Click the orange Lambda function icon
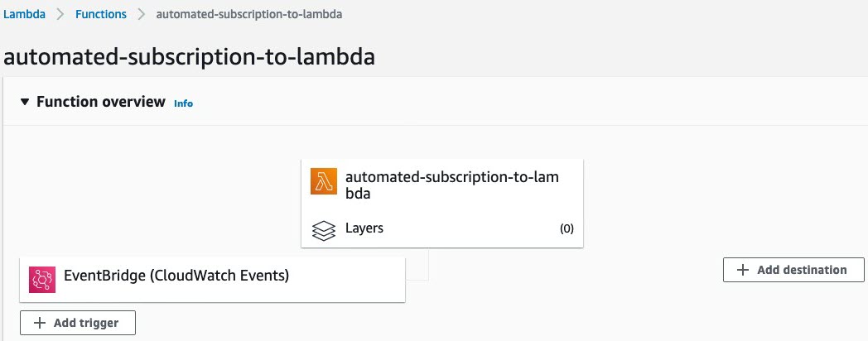 (324, 181)
